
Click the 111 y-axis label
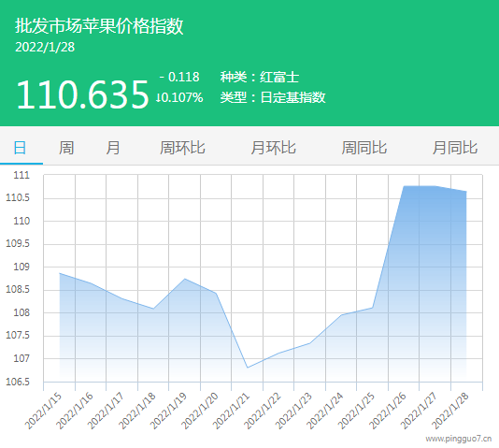point(21,175)
